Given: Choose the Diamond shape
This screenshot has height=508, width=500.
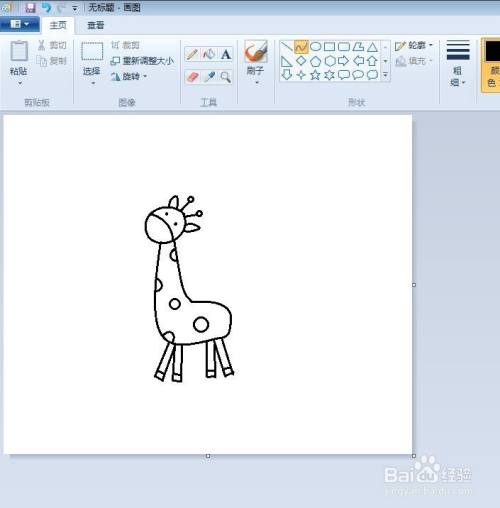Looking at the screenshot, I should (301, 61).
